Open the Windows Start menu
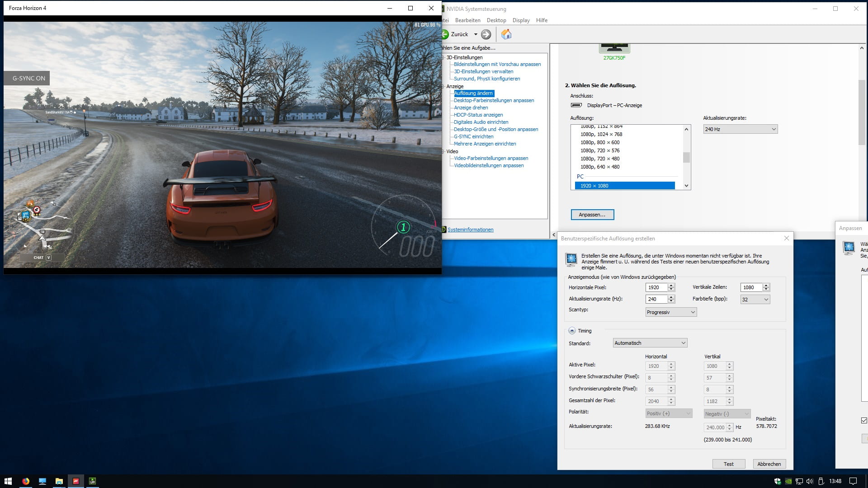The image size is (868, 488). [8, 481]
